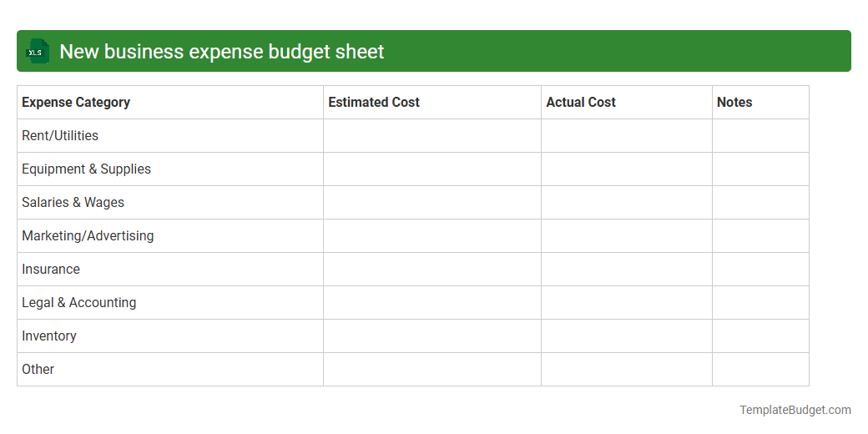Viewport: 868px width, 434px height.
Task: Click Notes cell for Equipment & Supplies
Action: pos(760,169)
